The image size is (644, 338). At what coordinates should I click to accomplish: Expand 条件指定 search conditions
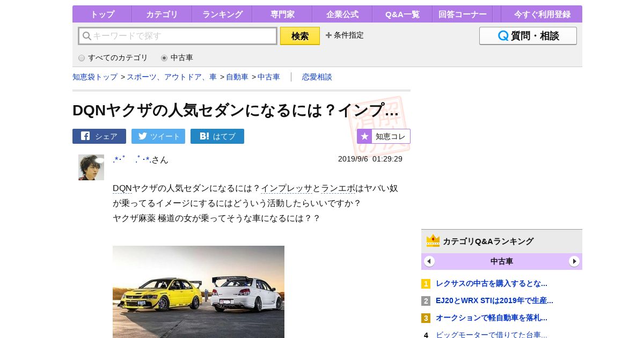pos(345,35)
